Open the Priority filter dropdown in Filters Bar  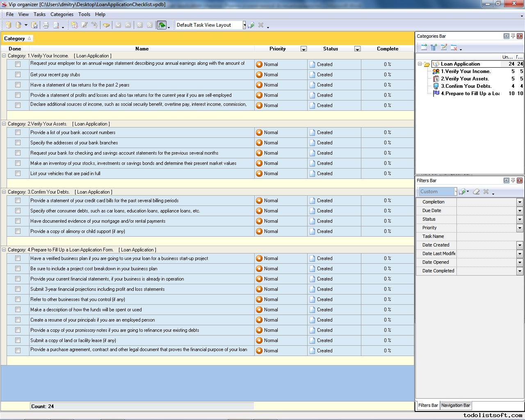coord(519,228)
